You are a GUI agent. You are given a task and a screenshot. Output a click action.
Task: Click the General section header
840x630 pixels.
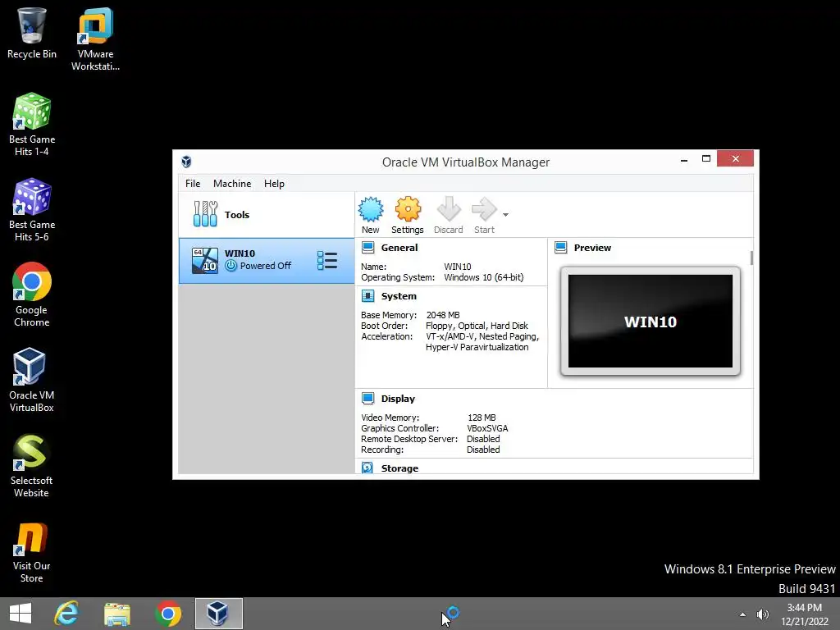399,248
